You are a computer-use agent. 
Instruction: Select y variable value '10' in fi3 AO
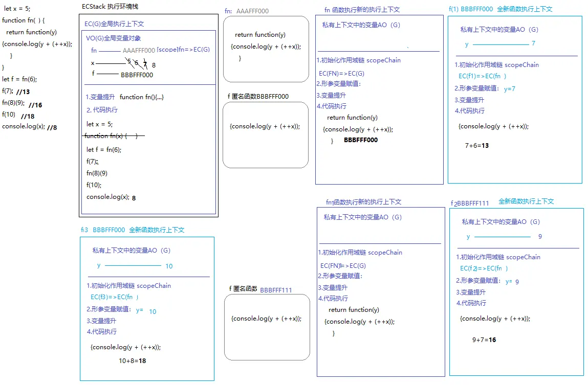(169, 266)
